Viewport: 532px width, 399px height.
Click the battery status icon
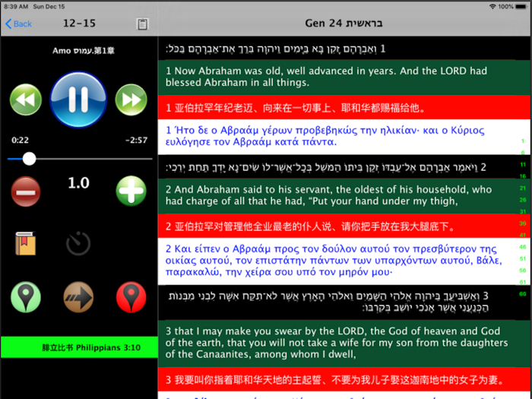[521, 6]
